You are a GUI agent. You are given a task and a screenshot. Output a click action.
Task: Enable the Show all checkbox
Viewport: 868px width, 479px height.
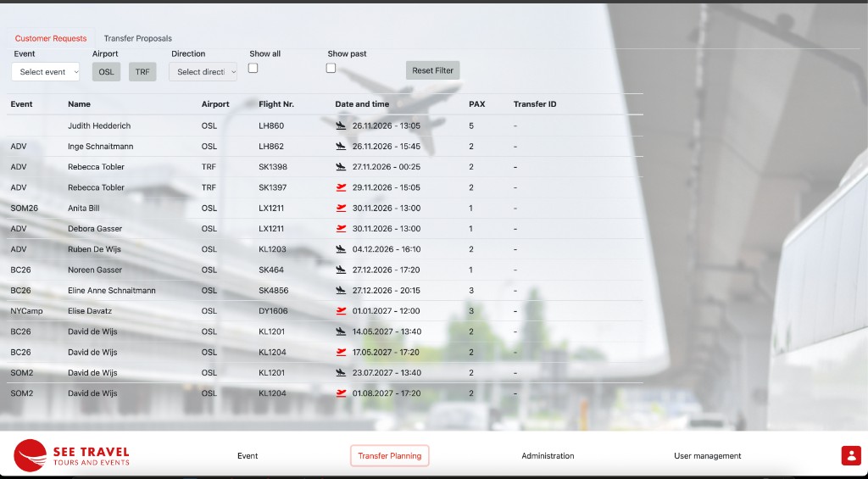point(253,68)
